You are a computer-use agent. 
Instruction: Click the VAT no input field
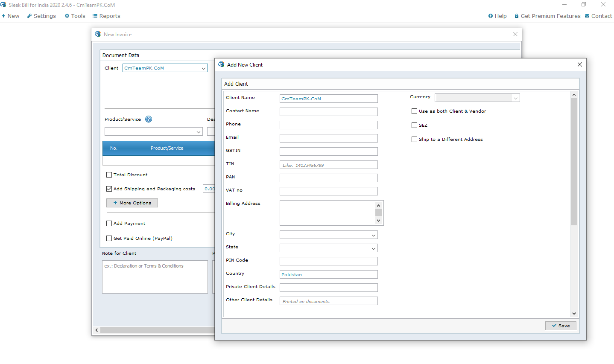328,191
